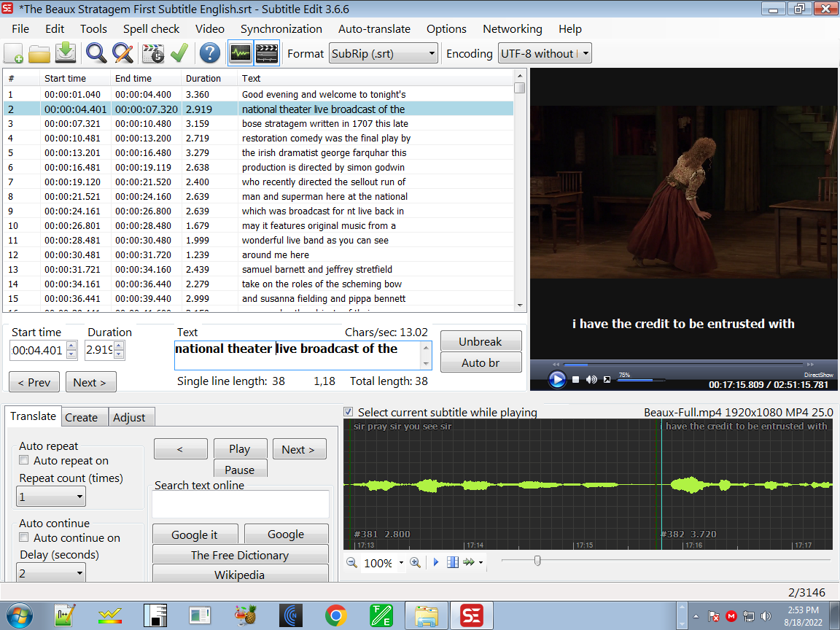840x630 pixels.
Task: Click the Google it button
Action: point(195,534)
